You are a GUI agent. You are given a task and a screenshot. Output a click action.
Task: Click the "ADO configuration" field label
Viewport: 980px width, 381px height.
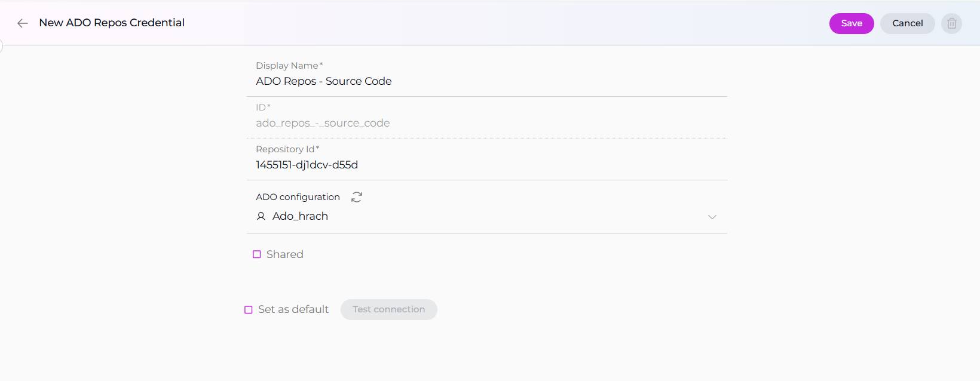pos(298,197)
